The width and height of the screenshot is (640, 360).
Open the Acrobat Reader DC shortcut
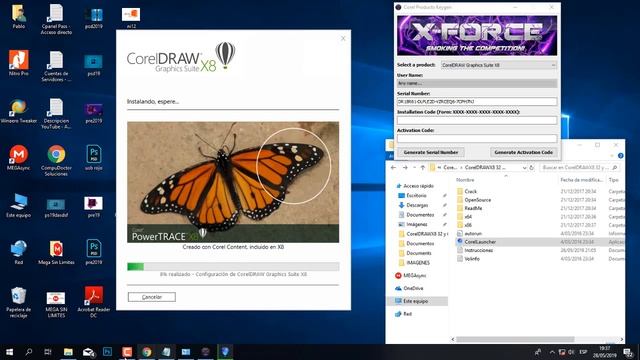coord(93,302)
